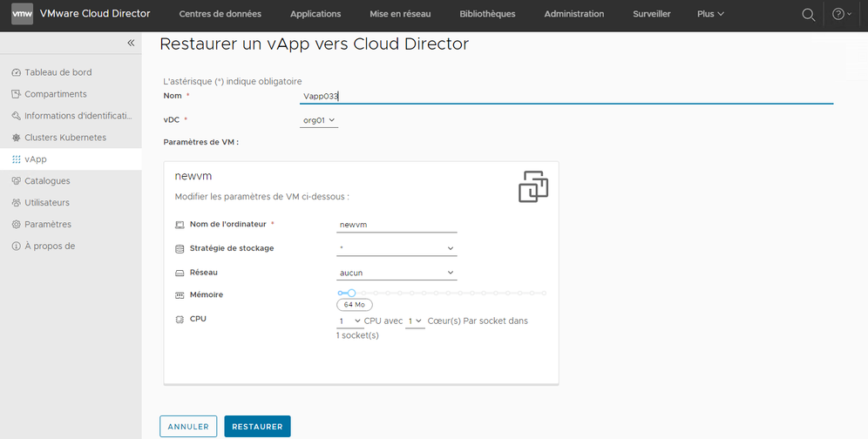The width and height of the screenshot is (868, 439).
Task: Click the Nom de l'ordinateur field
Action: 397,225
